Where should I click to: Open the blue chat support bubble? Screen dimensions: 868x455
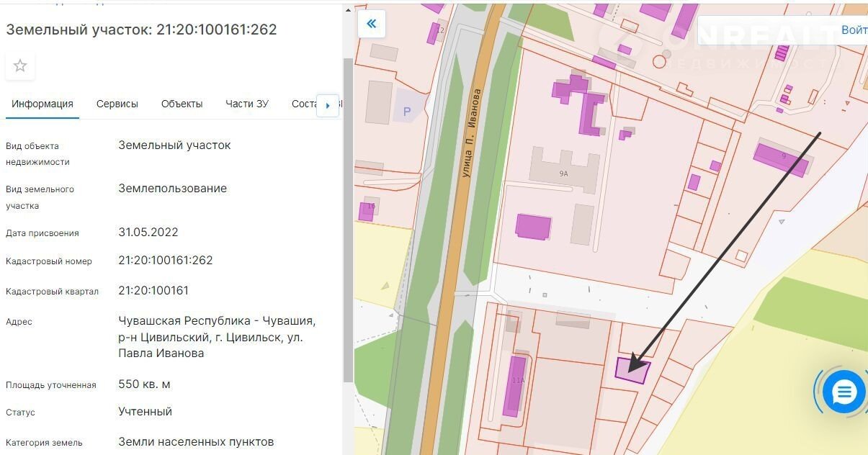pyautogui.click(x=844, y=392)
